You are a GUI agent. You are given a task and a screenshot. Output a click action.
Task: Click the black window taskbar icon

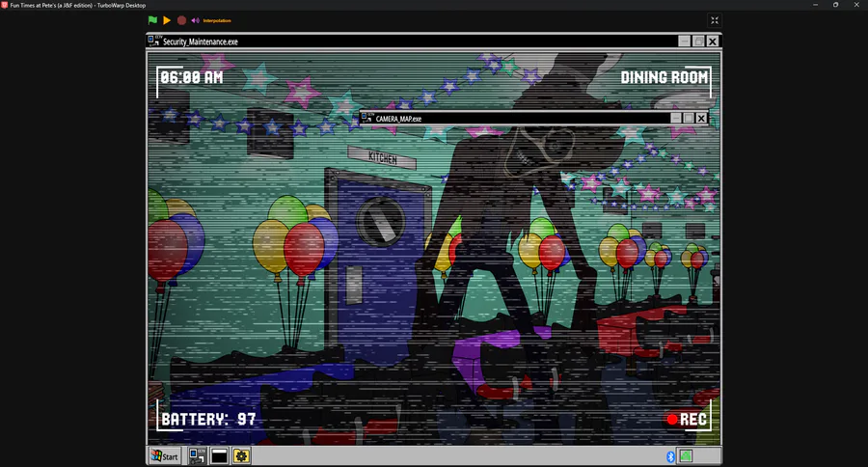tap(219, 456)
